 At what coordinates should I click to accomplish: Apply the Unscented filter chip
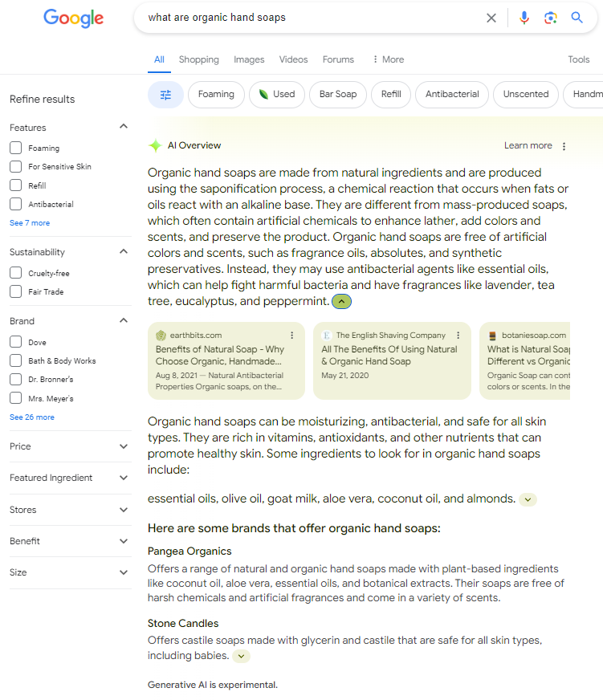(526, 95)
